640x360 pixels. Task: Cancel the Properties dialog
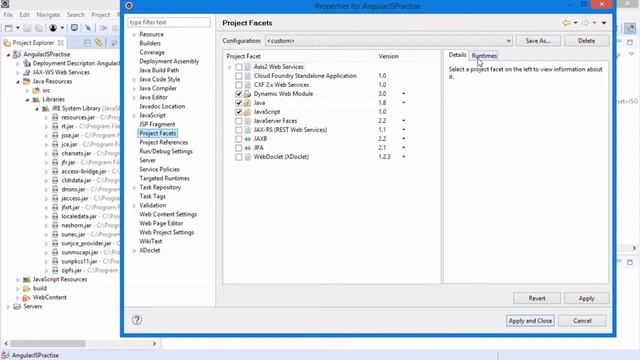coord(582,321)
